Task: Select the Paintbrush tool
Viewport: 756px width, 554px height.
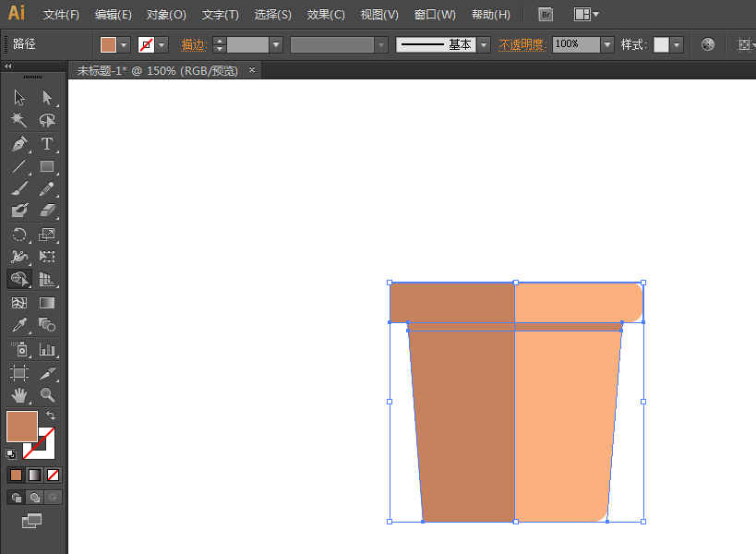Action: point(19,188)
